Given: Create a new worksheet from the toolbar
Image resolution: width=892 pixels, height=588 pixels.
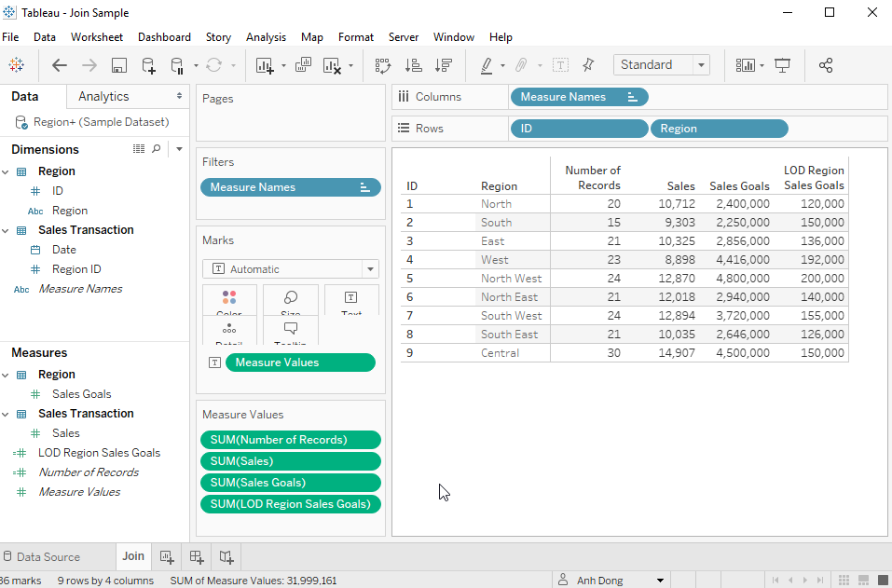Looking at the screenshot, I should coord(266,65).
